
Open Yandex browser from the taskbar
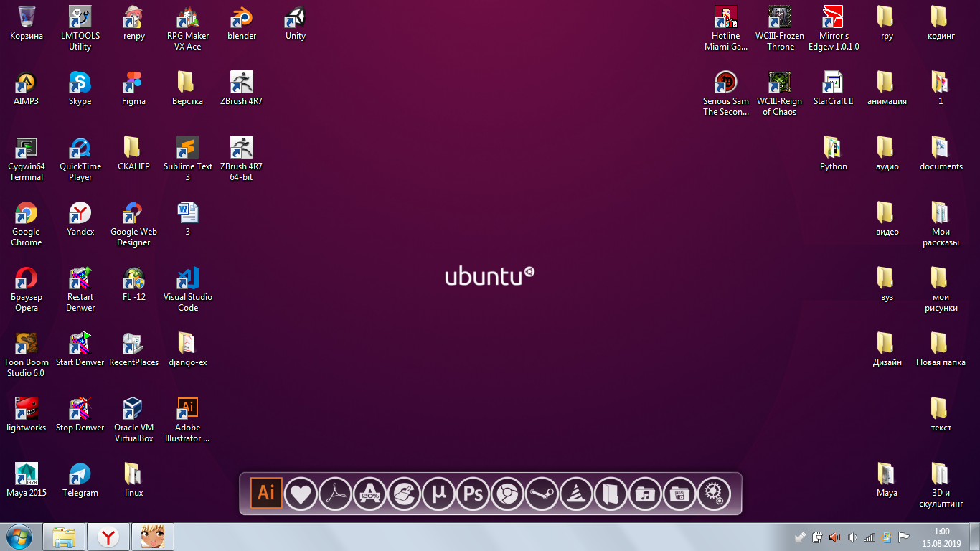(x=108, y=537)
